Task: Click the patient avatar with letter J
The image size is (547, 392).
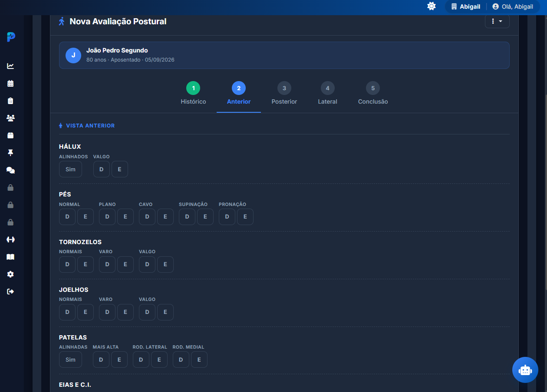Action: (73, 55)
